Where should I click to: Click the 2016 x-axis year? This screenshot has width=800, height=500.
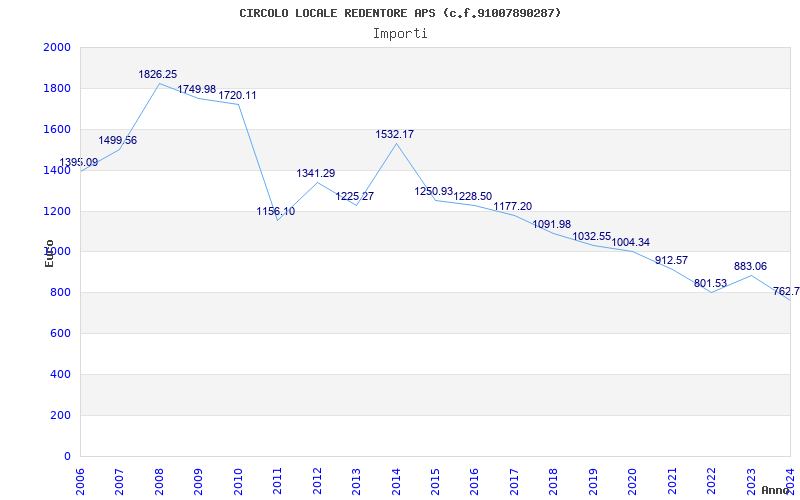[474, 482]
